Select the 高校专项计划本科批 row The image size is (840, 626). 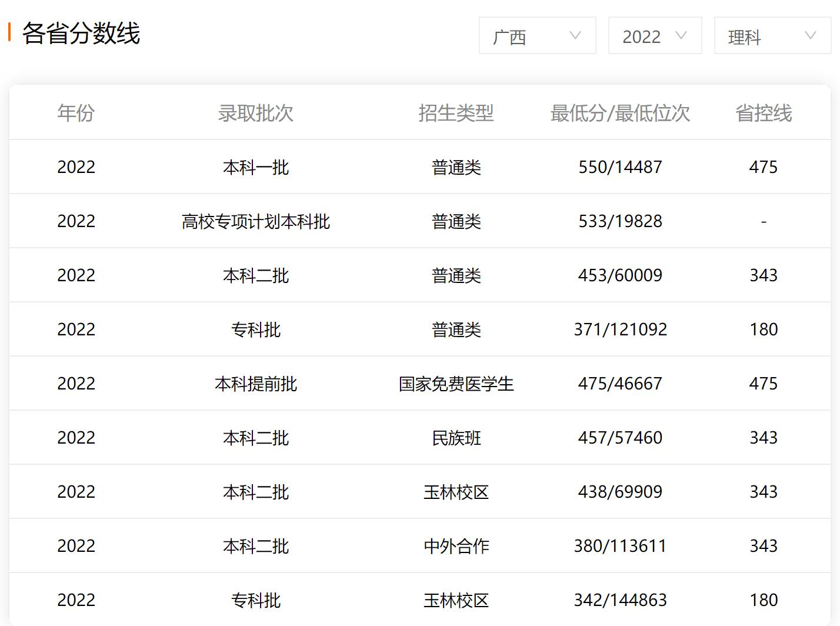tap(255, 221)
